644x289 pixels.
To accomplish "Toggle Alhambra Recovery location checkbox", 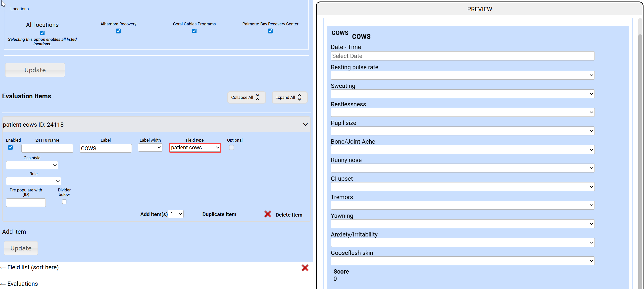I will [118, 31].
